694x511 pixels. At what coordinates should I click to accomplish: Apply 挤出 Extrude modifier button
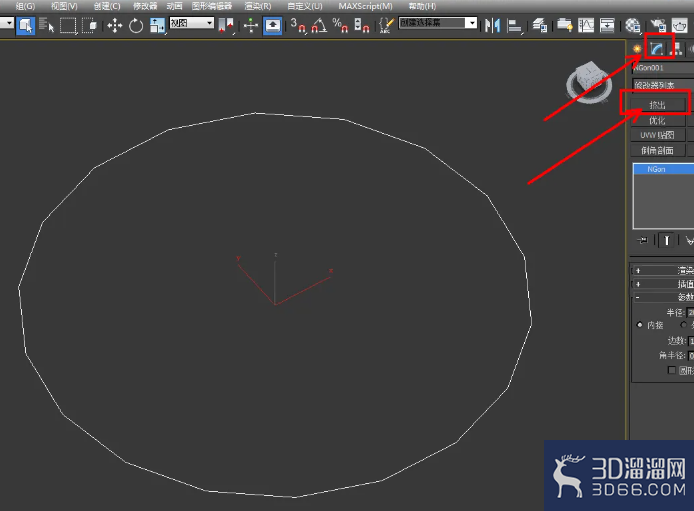[657, 105]
